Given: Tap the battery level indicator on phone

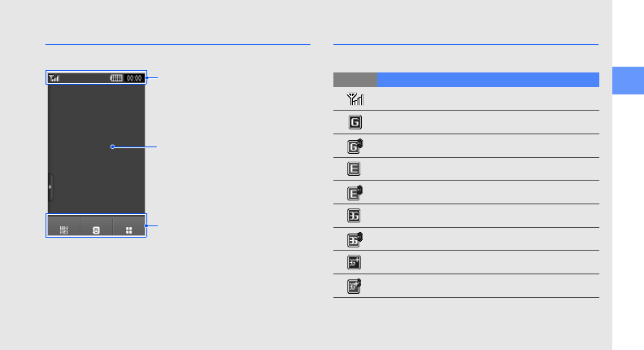Looking at the screenshot, I should [117, 78].
